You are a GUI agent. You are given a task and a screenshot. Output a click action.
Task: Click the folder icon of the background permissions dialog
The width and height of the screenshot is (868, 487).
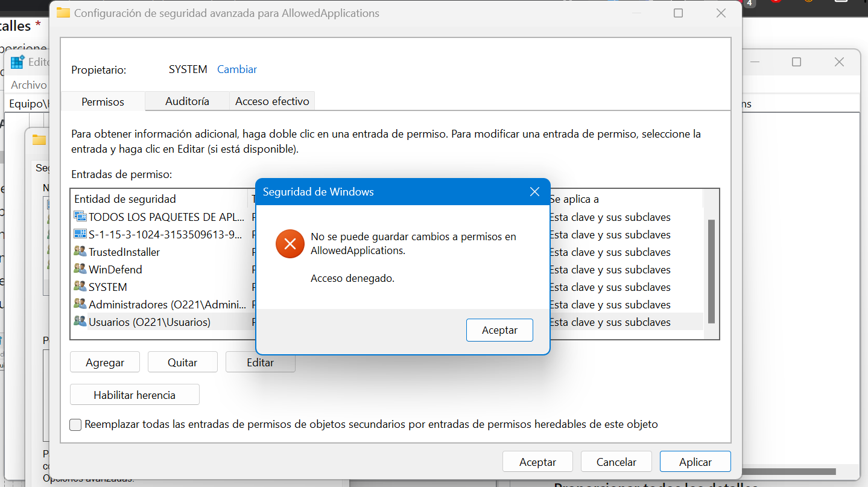39,139
